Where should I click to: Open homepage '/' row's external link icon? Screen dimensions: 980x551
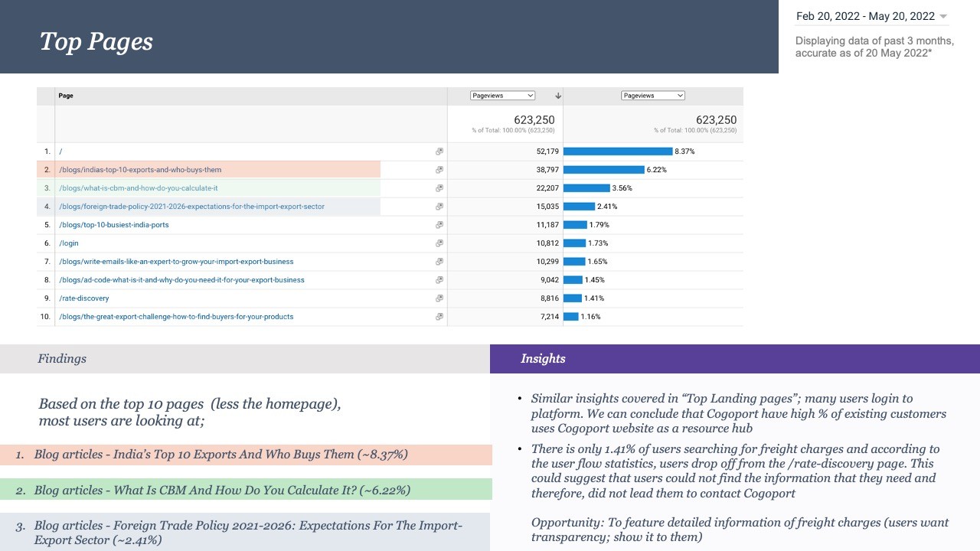point(439,152)
